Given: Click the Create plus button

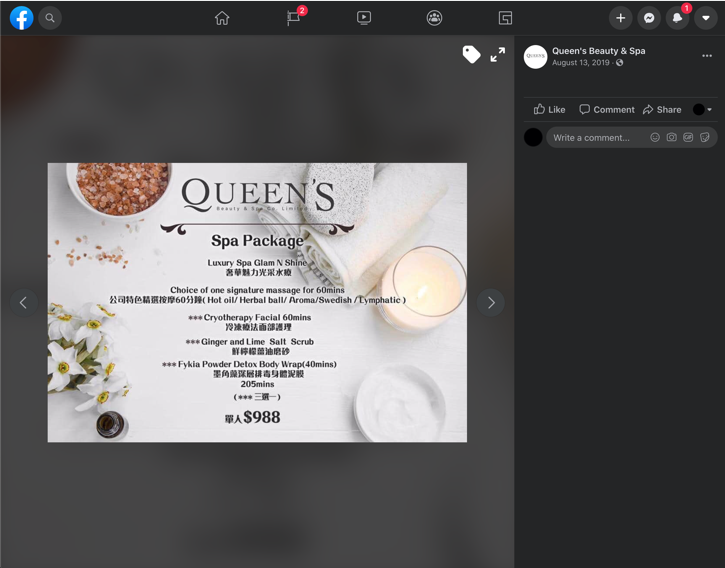Looking at the screenshot, I should click(621, 18).
